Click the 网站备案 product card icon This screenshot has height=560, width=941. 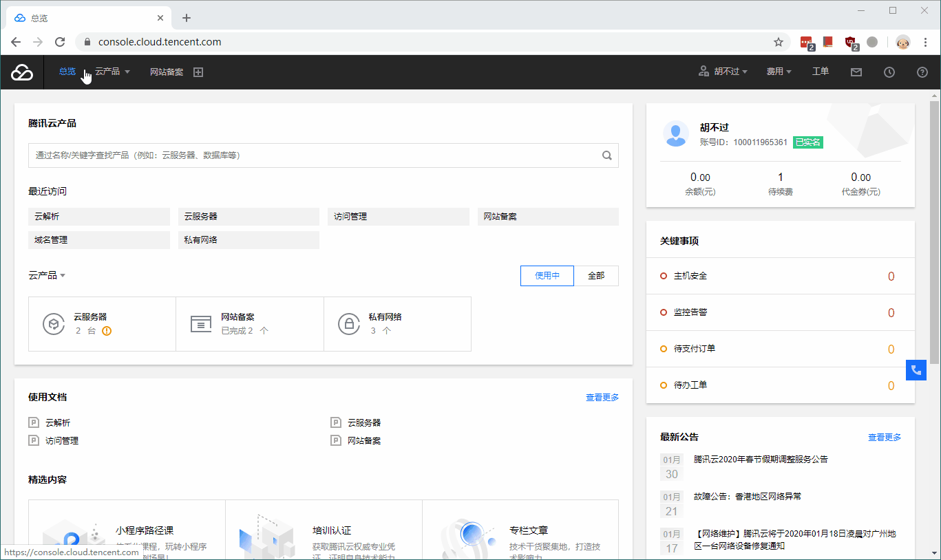[201, 324]
